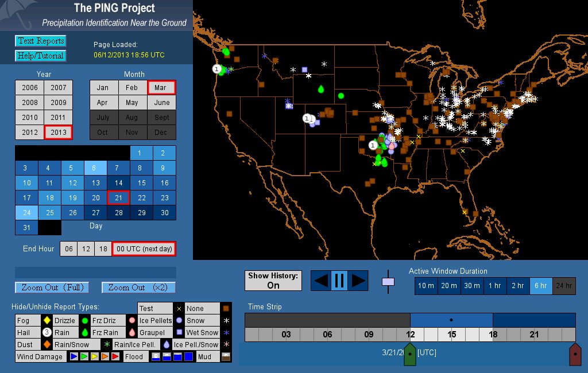
Task: Select the year 2012
Action: [x=29, y=132]
